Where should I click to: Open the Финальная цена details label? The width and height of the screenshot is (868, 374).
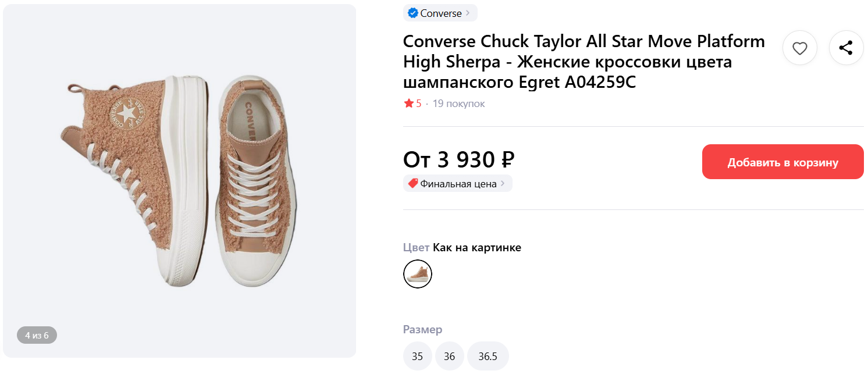[x=458, y=184]
